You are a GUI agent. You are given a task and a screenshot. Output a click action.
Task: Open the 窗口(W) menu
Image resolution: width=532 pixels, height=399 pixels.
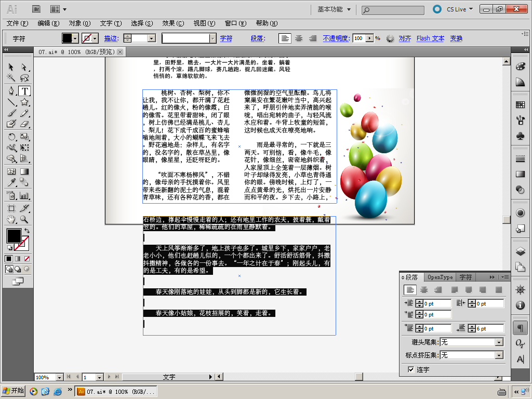point(235,23)
